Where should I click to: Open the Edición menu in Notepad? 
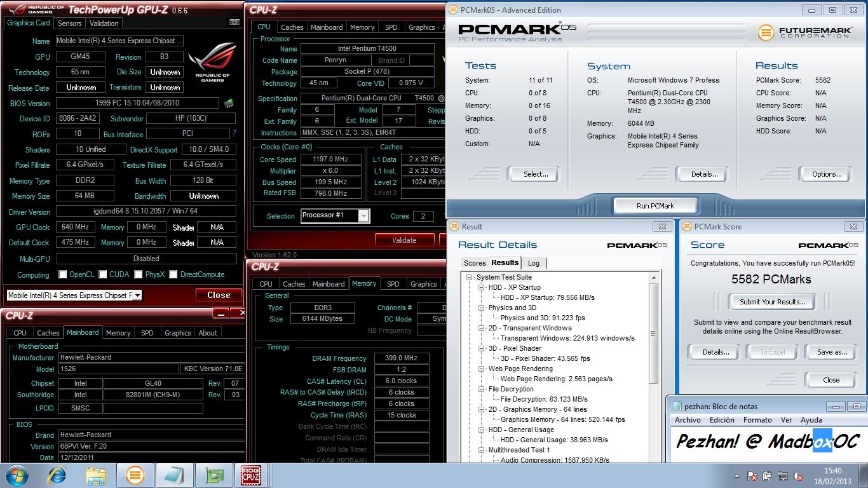pyautogui.click(x=722, y=420)
